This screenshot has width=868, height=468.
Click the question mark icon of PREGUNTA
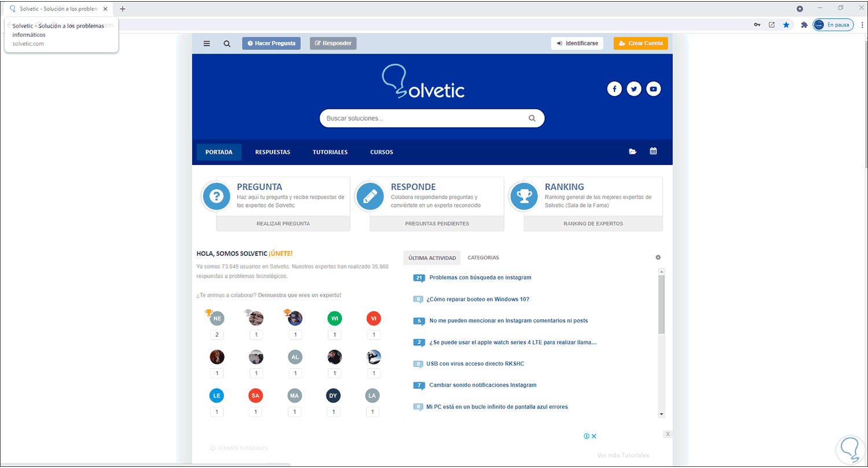216,197
